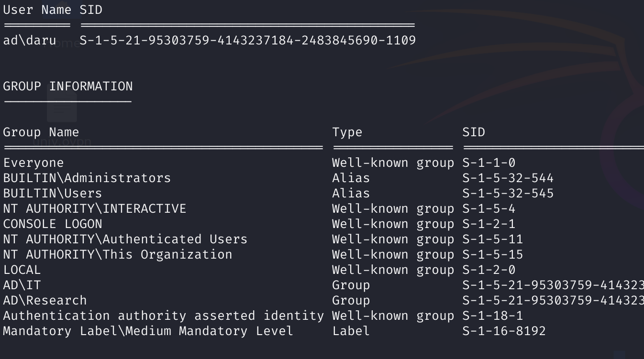Click the BUILTIN\Administrators group name

[87, 178]
